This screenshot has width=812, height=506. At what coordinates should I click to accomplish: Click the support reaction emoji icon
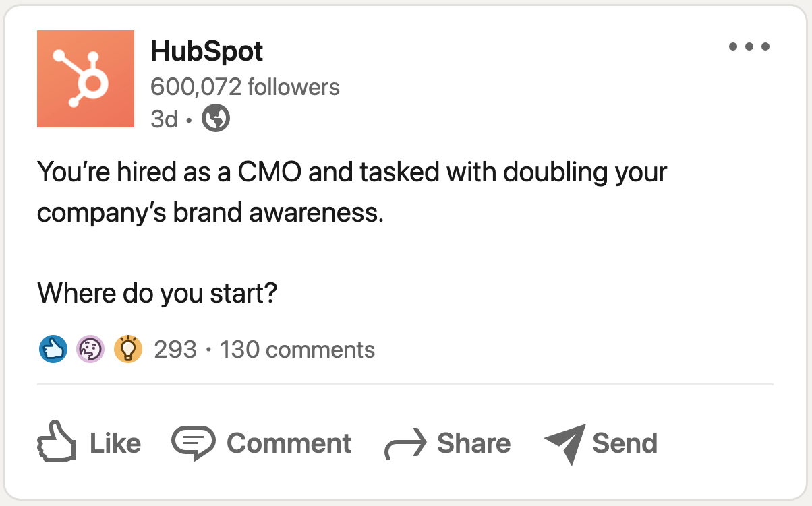point(90,349)
